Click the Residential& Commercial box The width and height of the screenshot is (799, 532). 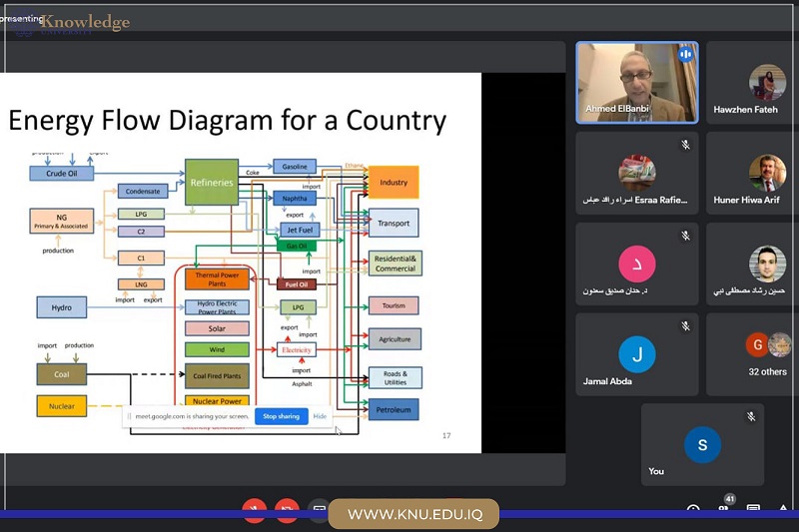click(396, 264)
